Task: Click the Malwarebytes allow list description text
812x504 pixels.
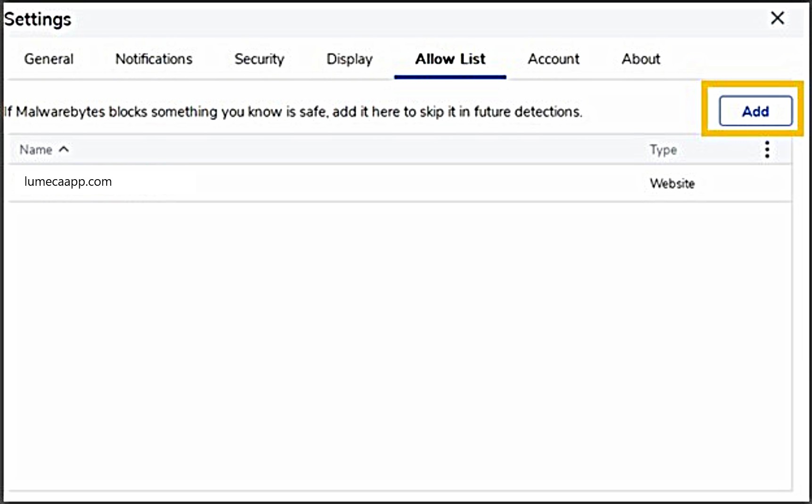Action: coord(292,112)
